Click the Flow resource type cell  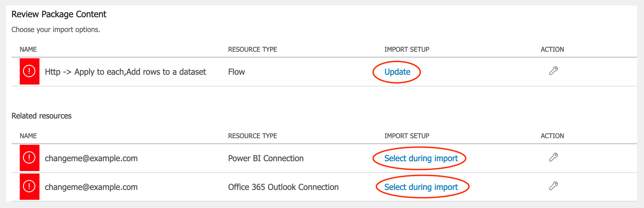pos(236,72)
